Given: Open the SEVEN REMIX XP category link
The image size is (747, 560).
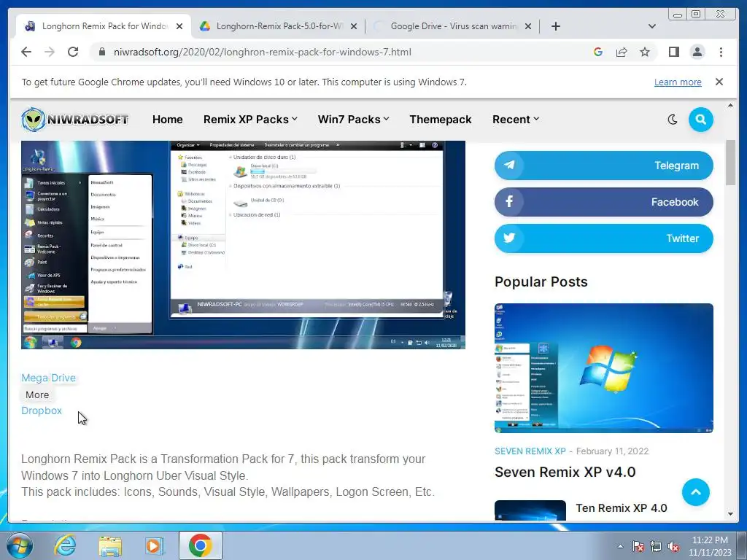Looking at the screenshot, I should click(530, 451).
